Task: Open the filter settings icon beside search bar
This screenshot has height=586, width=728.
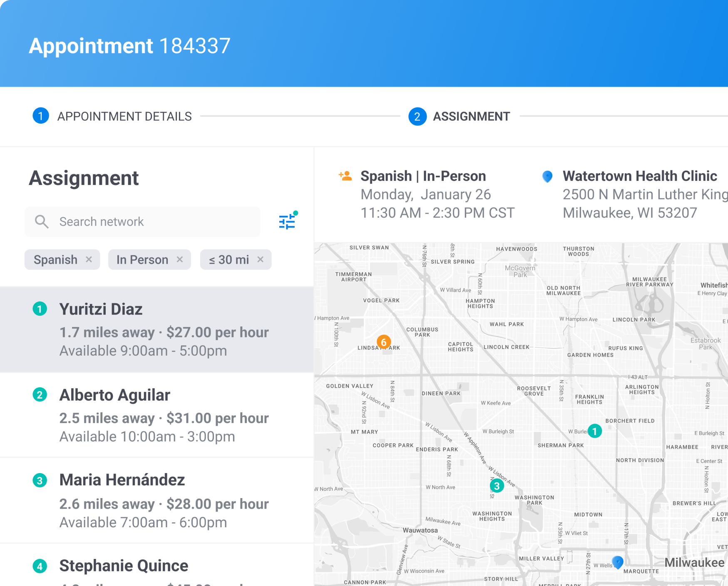Action: click(x=287, y=221)
